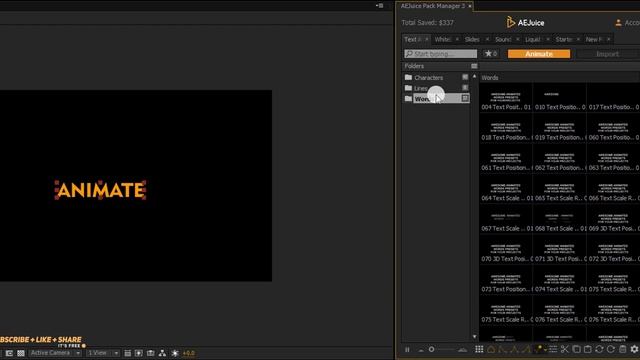Open the Active Camera dropdown

(x=55, y=353)
